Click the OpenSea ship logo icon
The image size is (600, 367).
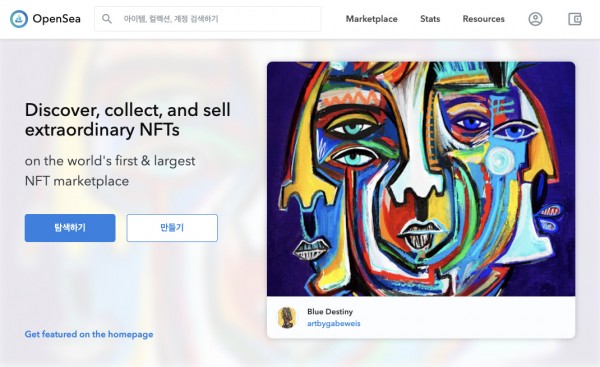(19, 19)
